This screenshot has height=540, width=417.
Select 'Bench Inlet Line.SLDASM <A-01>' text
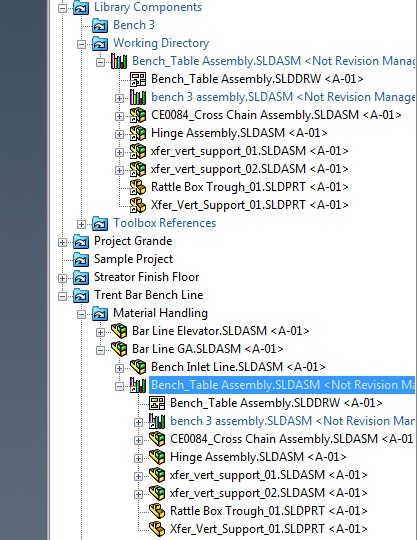(238, 367)
